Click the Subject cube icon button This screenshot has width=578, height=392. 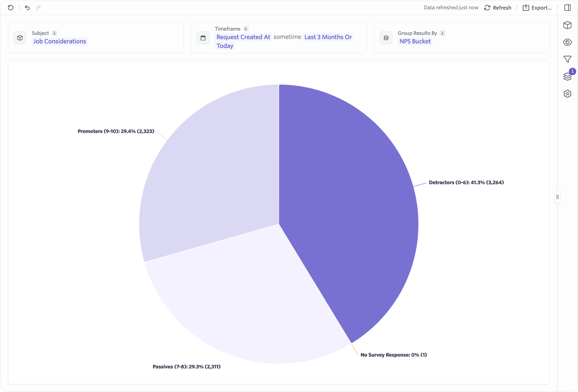[20, 38]
